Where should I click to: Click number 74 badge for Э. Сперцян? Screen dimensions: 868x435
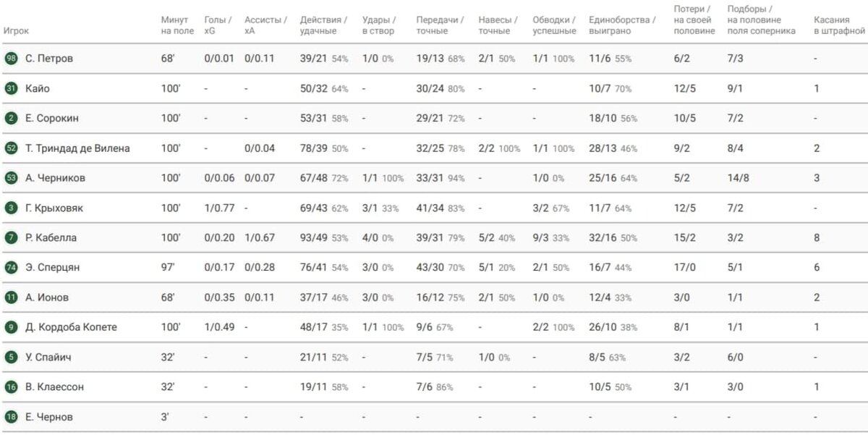11,267
